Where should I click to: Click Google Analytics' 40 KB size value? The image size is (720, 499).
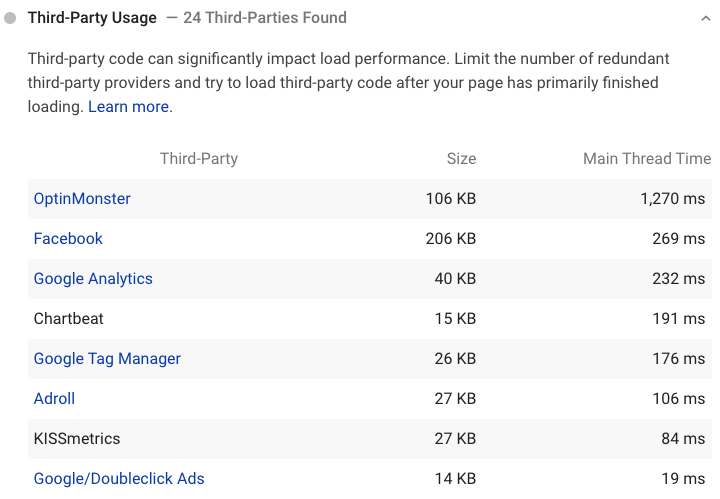455,279
